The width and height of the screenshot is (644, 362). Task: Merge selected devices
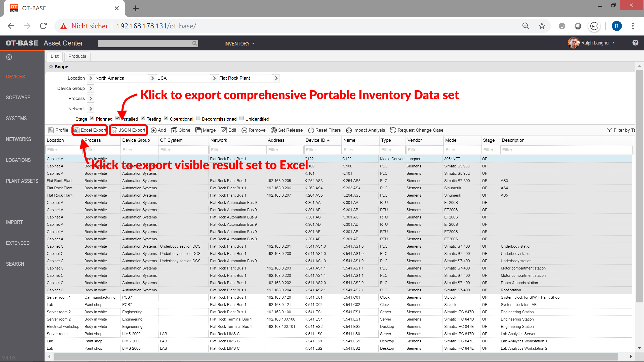pyautogui.click(x=206, y=130)
